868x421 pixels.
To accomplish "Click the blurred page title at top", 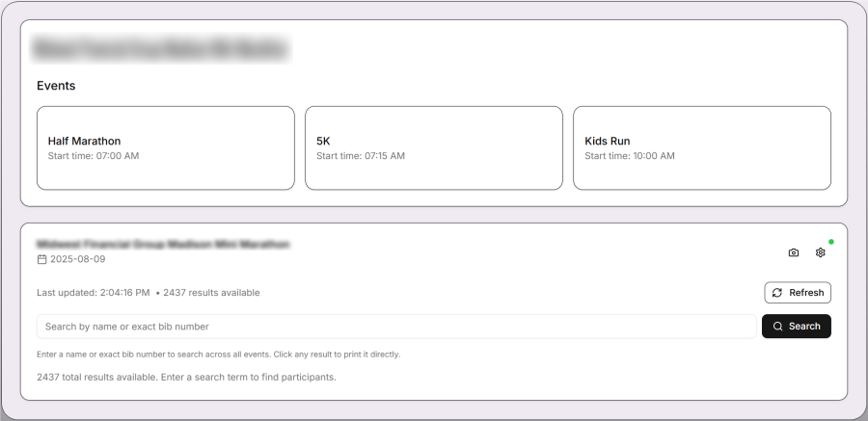I will 161,47.
